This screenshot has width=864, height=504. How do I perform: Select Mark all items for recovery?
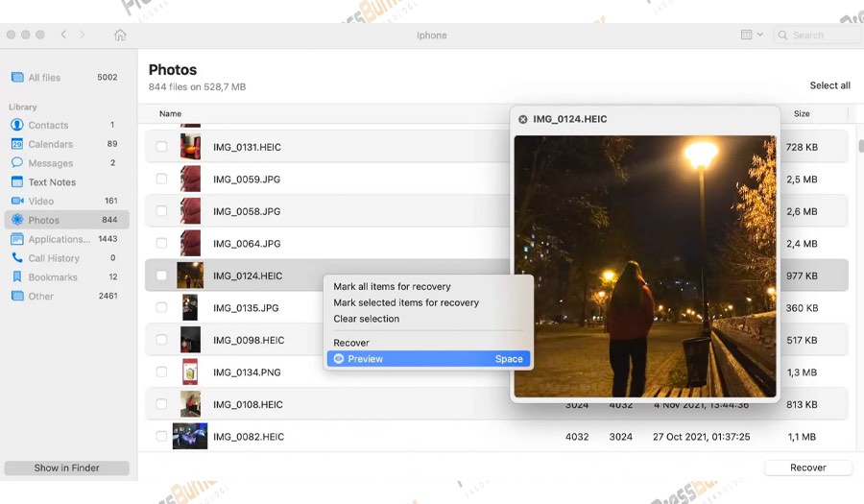(392, 286)
